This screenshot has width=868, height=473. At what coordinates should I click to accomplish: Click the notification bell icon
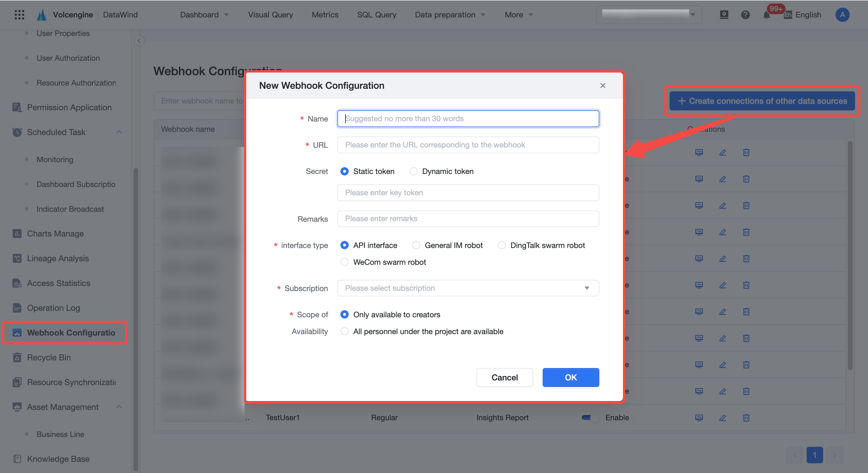[766, 15]
